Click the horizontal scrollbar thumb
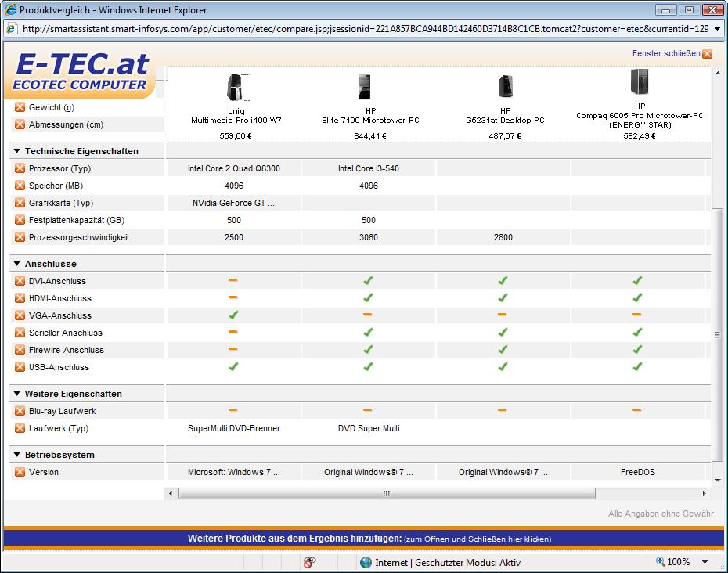 (x=387, y=493)
